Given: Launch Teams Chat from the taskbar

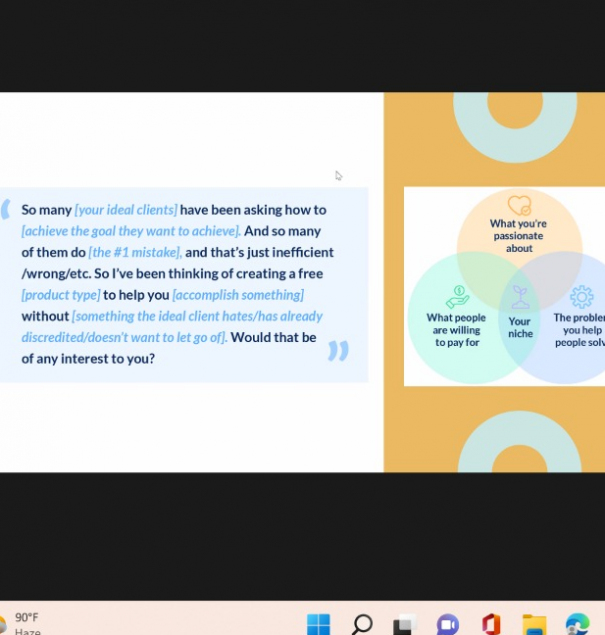Looking at the screenshot, I should (447, 624).
